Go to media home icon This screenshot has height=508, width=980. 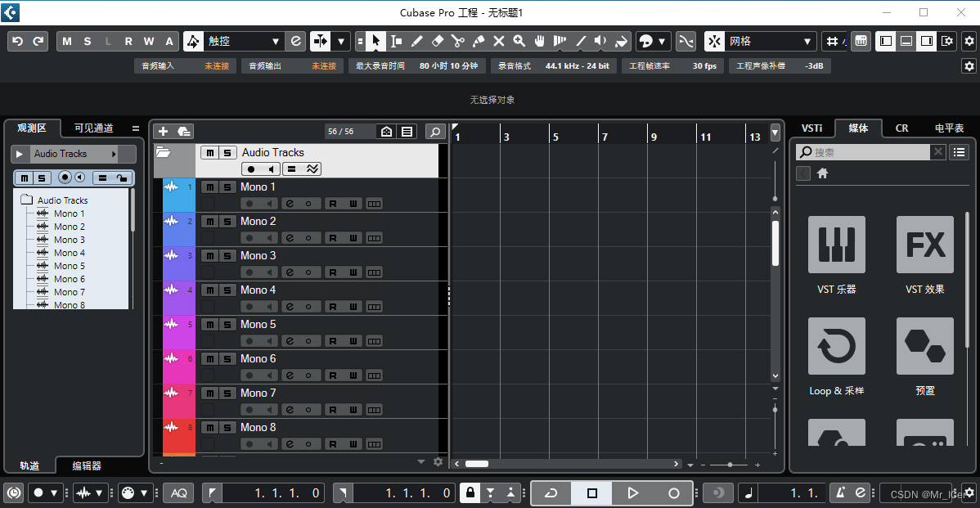click(x=822, y=173)
